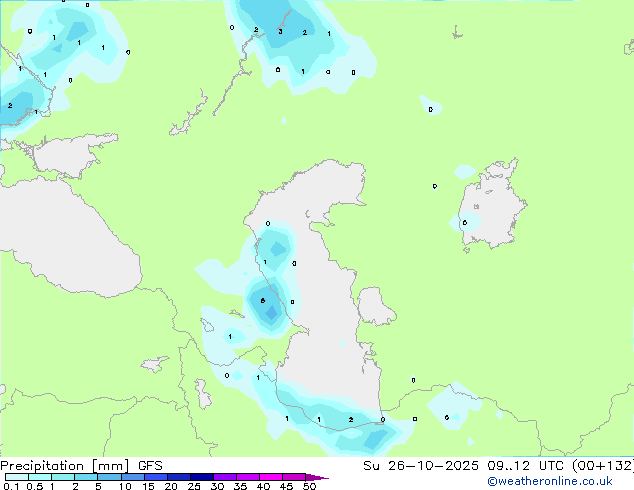
Task: Select the 5–10 mm legend color swatch
Action: tap(109, 477)
